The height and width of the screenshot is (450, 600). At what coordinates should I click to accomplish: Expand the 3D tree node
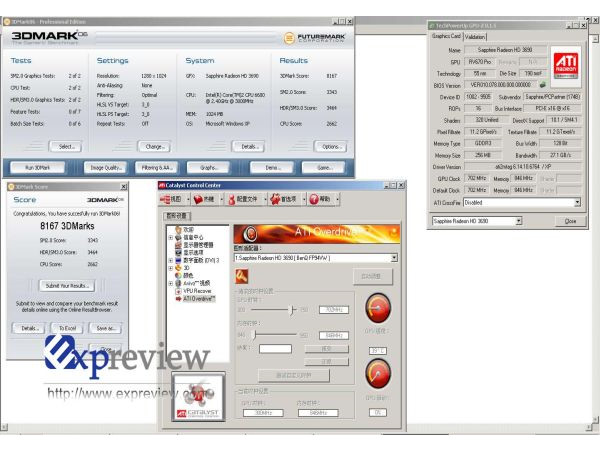click(171, 268)
